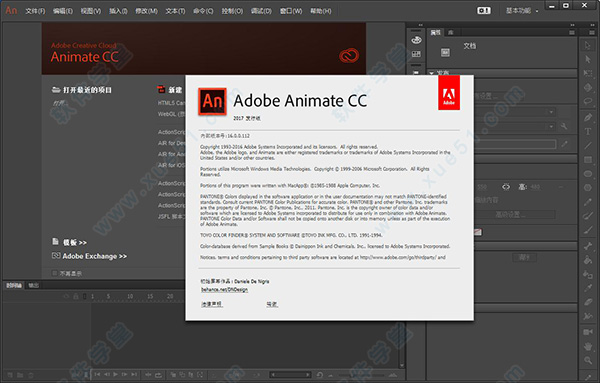
Task: Click the Creative Cloud logo on start screen
Action: pos(349,56)
